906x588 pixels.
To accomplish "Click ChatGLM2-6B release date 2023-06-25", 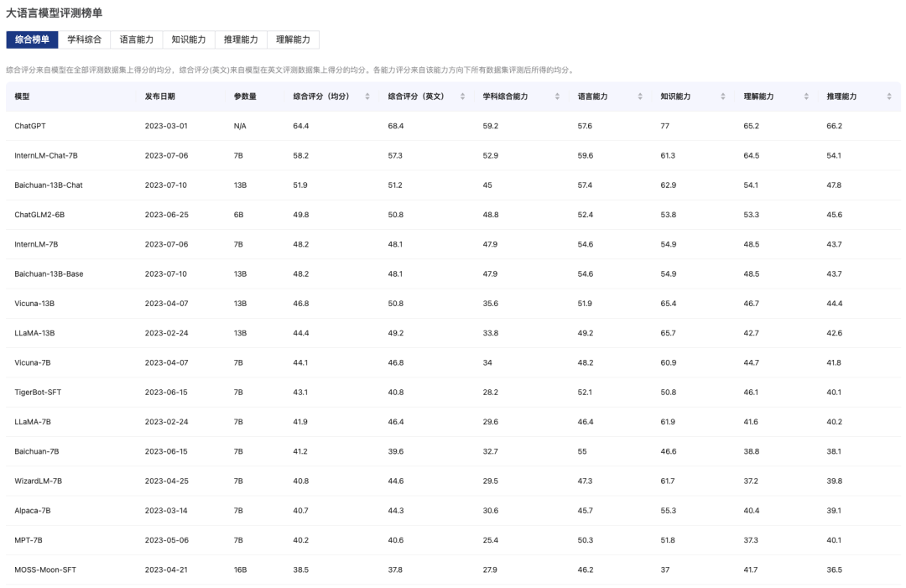I will [x=166, y=214].
